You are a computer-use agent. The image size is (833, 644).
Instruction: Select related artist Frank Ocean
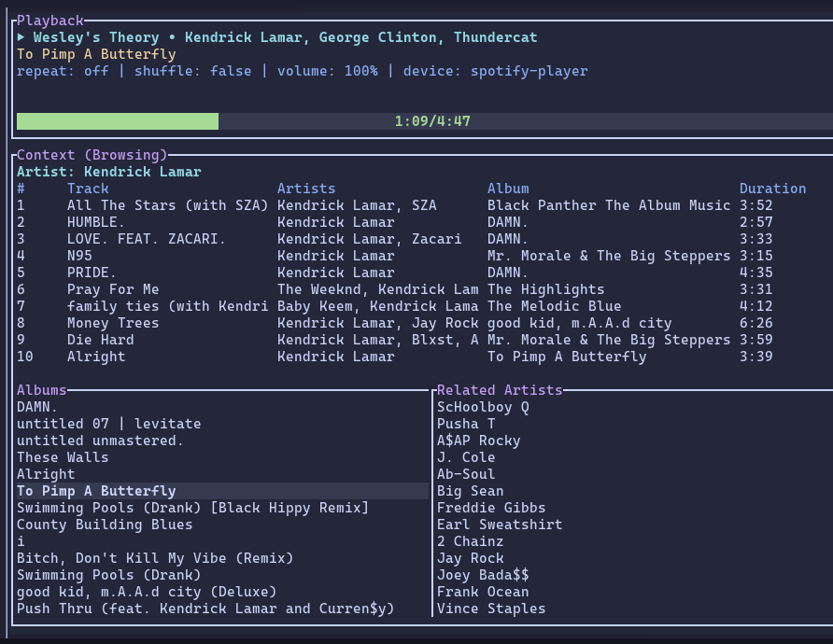tap(483, 592)
